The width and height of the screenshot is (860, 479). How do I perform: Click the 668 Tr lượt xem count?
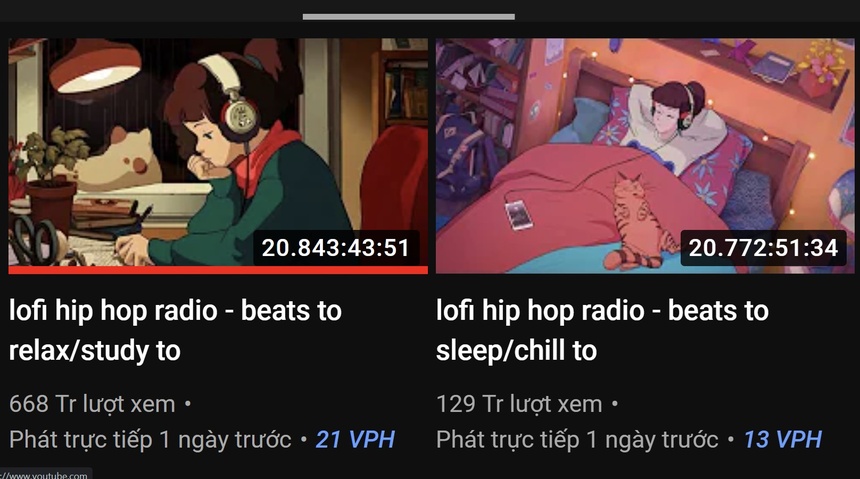[x=92, y=404]
